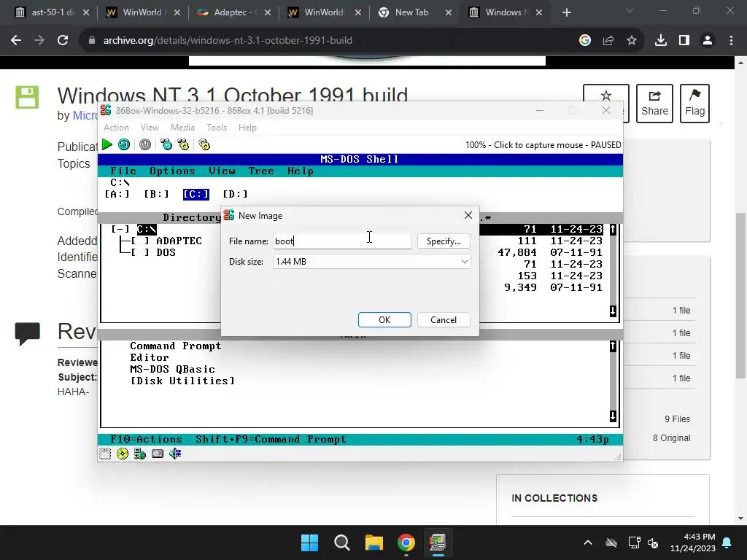Switch to the ast-50-1 browser tab

click(x=52, y=12)
